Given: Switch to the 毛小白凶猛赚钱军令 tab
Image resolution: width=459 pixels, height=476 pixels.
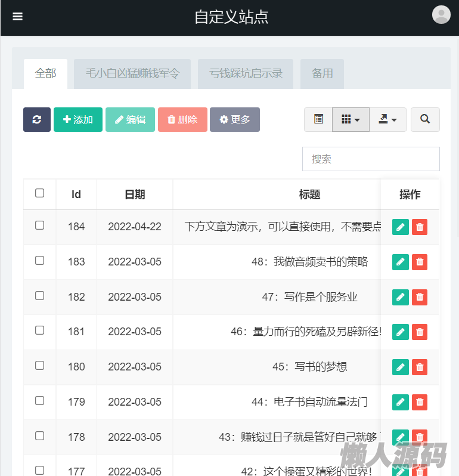Looking at the screenshot, I should coord(132,74).
